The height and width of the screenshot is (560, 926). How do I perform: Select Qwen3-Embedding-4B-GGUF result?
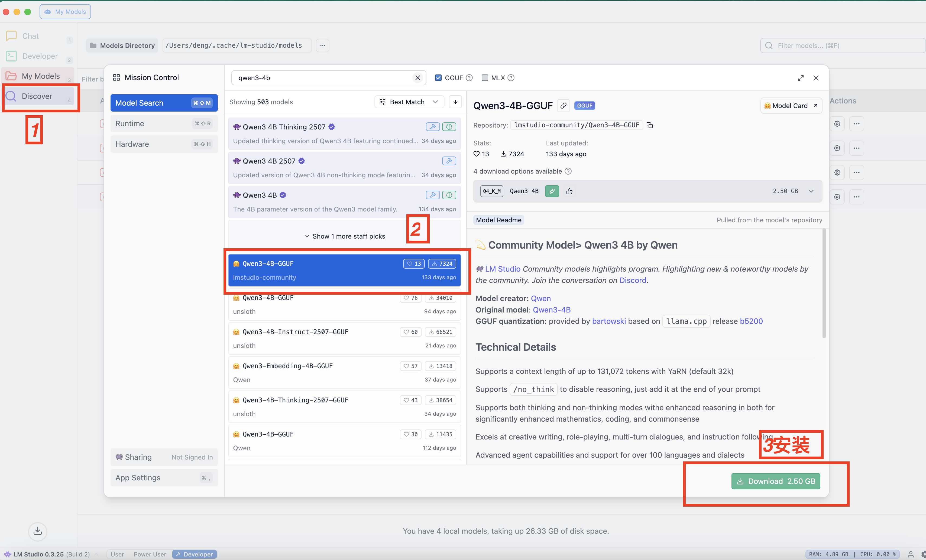coord(344,373)
